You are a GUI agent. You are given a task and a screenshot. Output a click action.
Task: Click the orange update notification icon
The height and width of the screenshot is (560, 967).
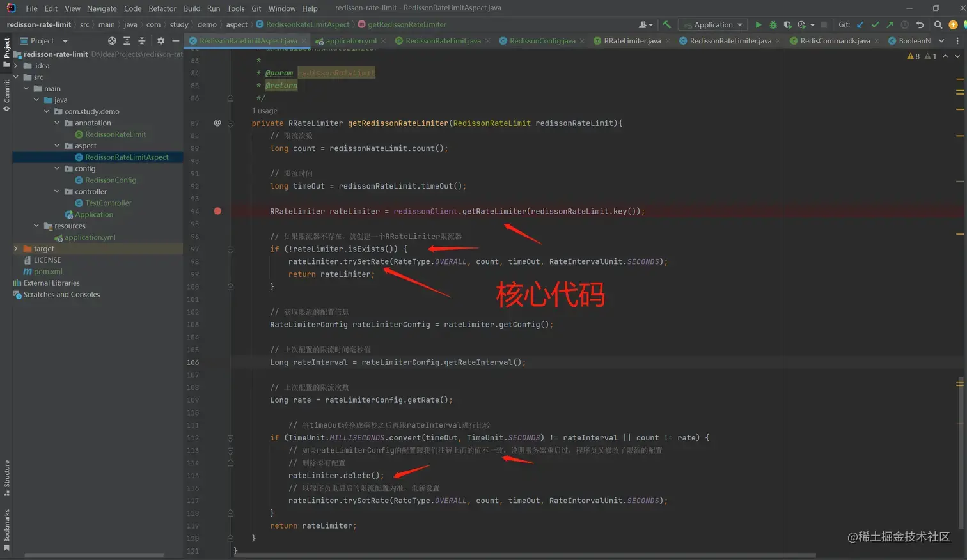(953, 25)
